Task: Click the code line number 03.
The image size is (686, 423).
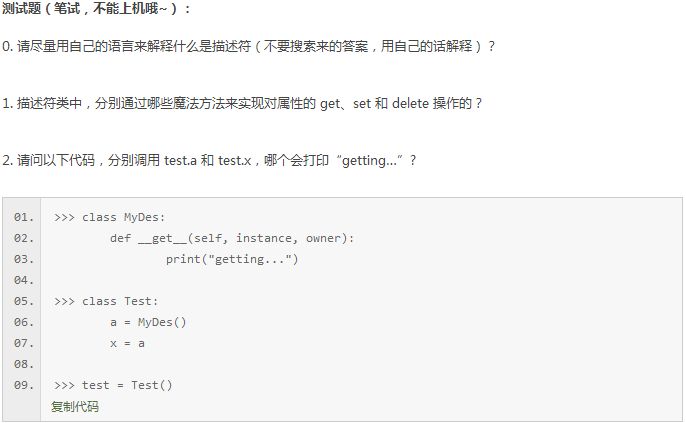Action: click(24, 259)
